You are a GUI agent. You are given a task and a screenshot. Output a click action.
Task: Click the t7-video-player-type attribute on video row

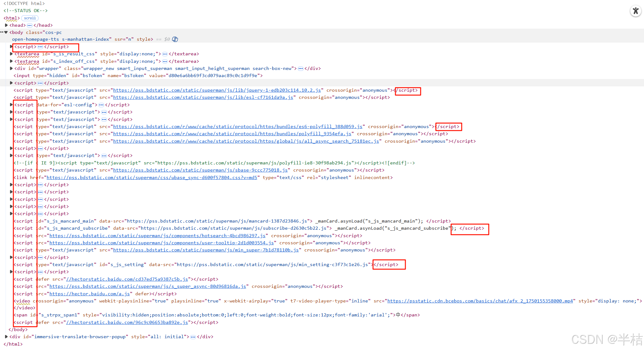pyautogui.click(x=330, y=301)
